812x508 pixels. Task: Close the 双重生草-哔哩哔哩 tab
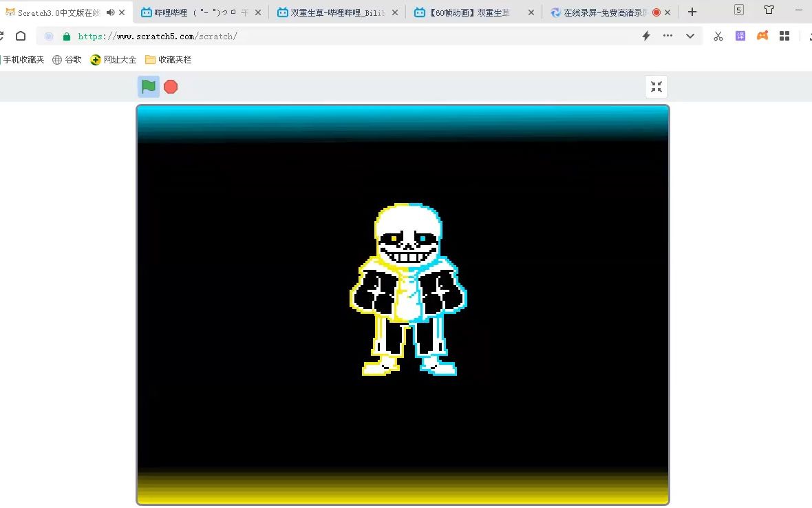[x=395, y=12]
